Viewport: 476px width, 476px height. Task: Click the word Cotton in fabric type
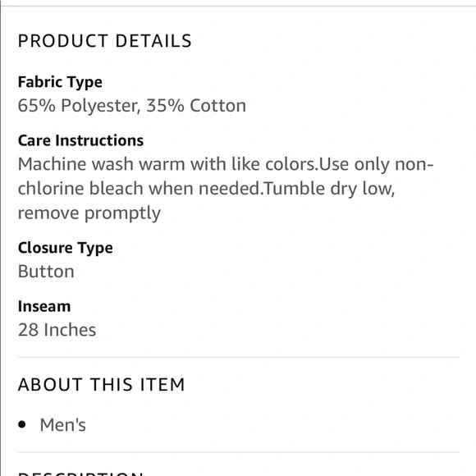[218, 106]
